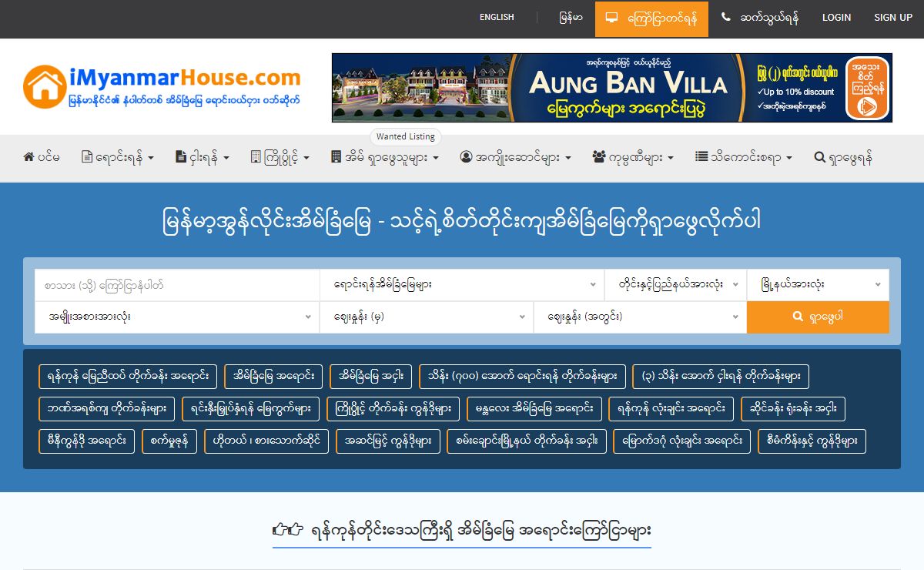Click the ဟိုတယ် ၊ စားသောက်ဆိုင် tag
This screenshot has height=570, width=924.
[x=266, y=441]
